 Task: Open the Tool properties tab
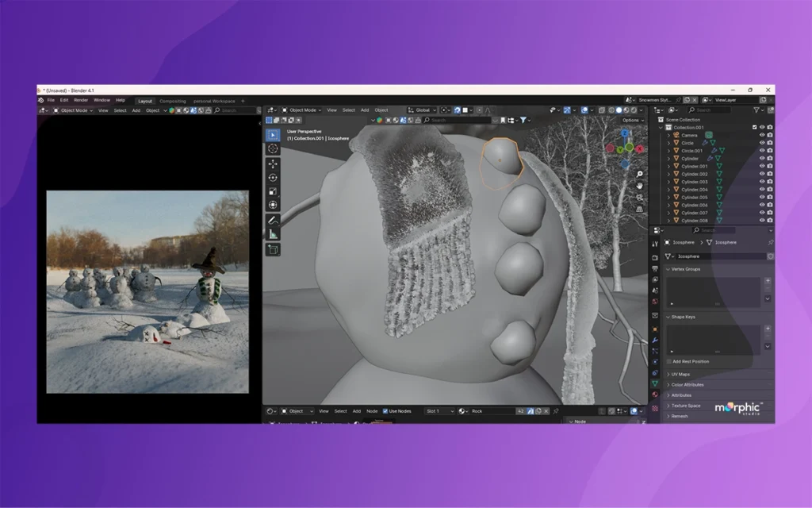click(x=655, y=244)
